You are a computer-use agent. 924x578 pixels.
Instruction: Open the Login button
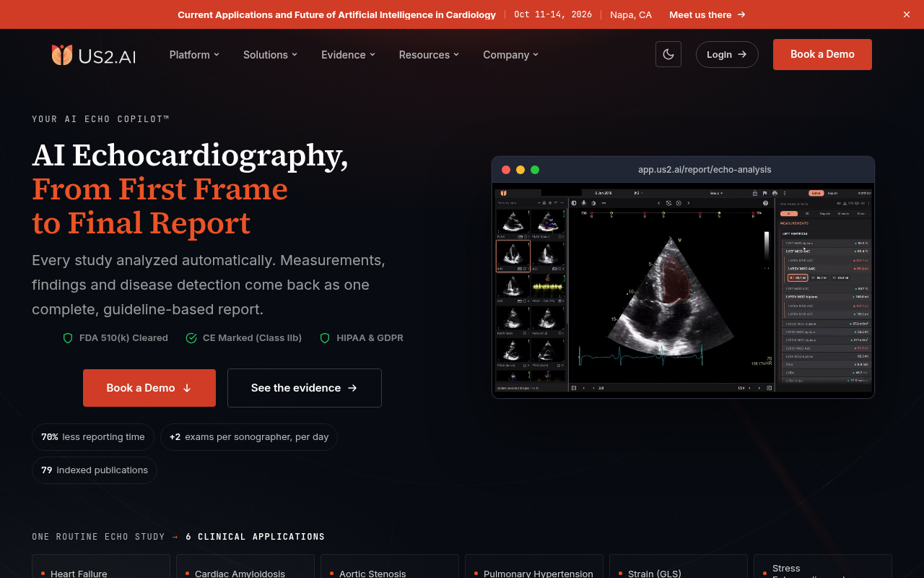pyautogui.click(x=727, y=54)
